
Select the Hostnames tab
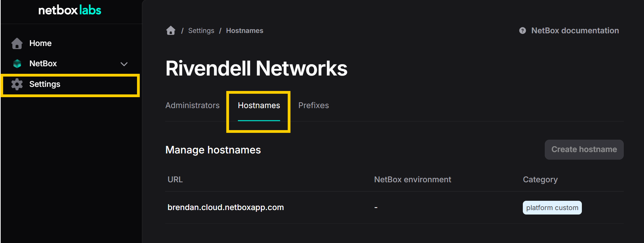pyautogui.click(x=259, y=105)
